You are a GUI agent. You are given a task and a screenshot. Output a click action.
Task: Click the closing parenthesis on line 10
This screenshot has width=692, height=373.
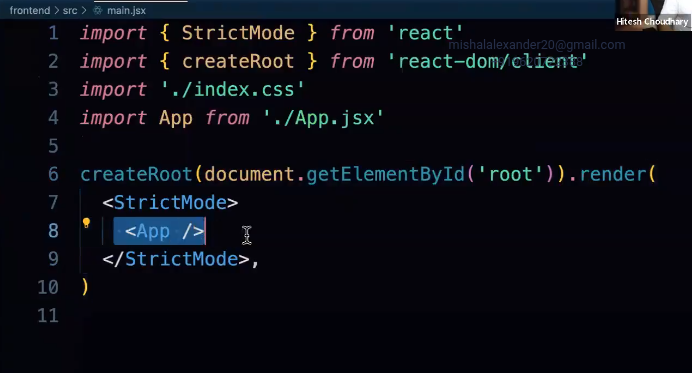[85, 287]
